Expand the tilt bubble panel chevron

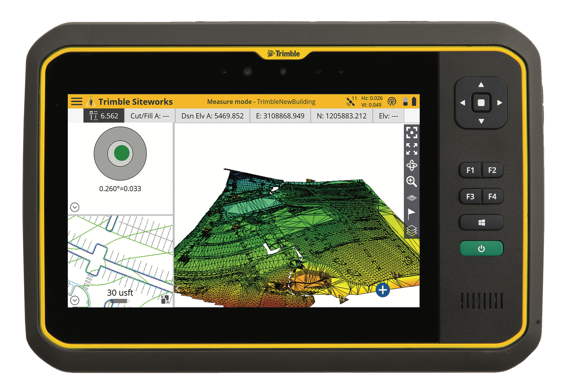click(x=75, y=207)
